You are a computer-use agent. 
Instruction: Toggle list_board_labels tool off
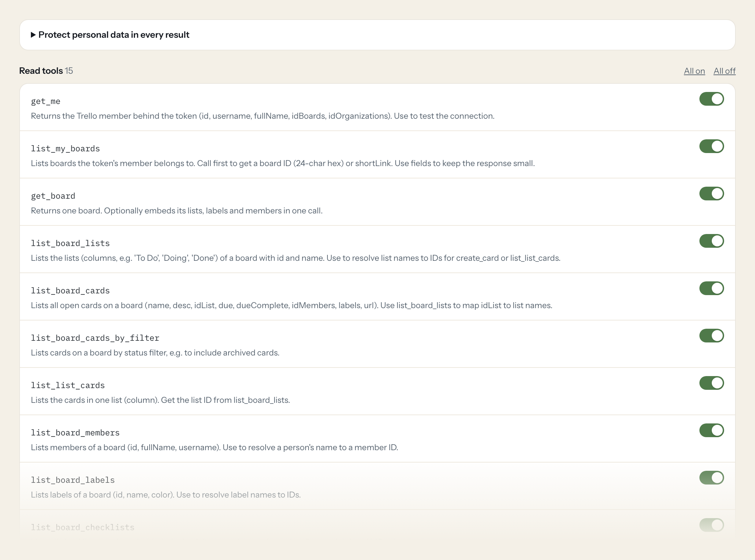(712, 478)
